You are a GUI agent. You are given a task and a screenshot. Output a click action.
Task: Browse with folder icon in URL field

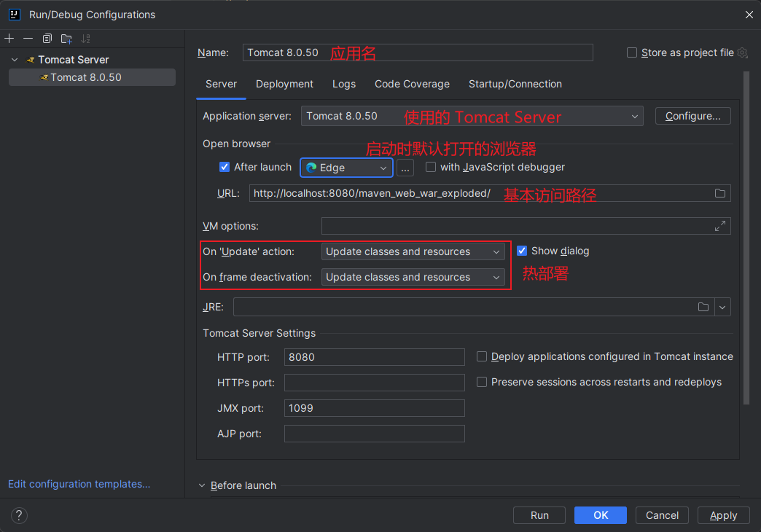pyautogui.click(x=720, y=193)
